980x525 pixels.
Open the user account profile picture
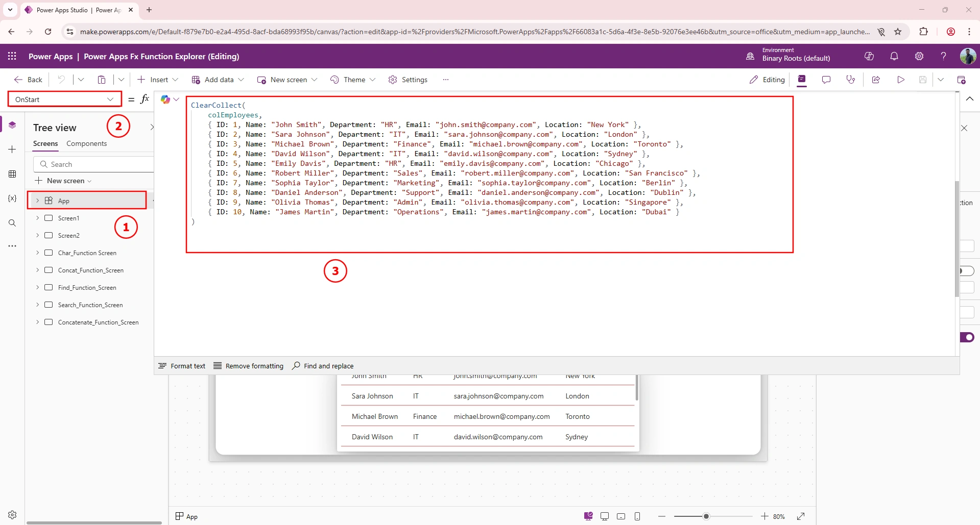(968, 56)
